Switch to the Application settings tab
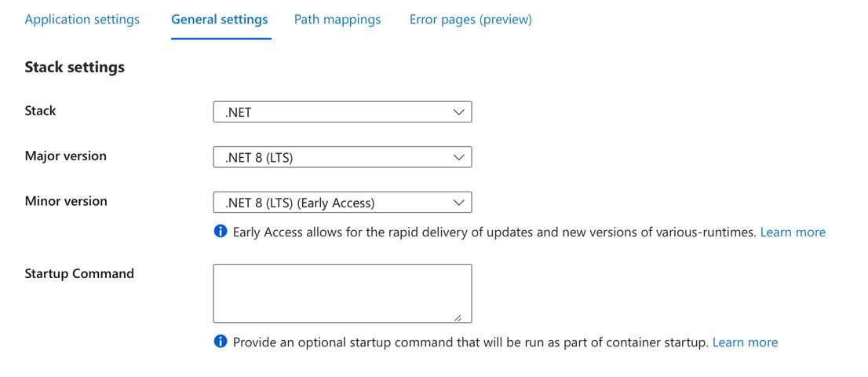 [82, 20]
